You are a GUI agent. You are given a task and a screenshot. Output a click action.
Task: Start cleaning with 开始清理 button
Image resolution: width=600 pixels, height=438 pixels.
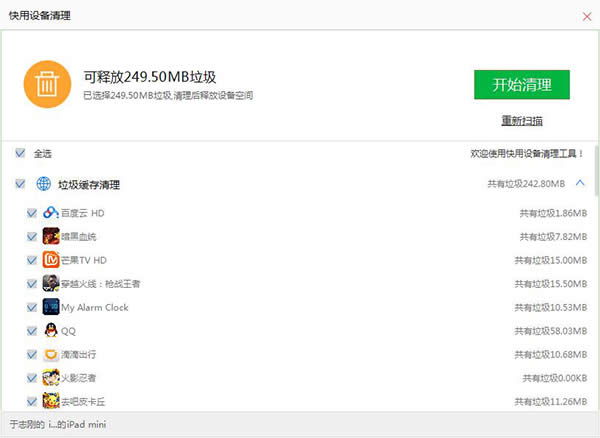[522, 85]
